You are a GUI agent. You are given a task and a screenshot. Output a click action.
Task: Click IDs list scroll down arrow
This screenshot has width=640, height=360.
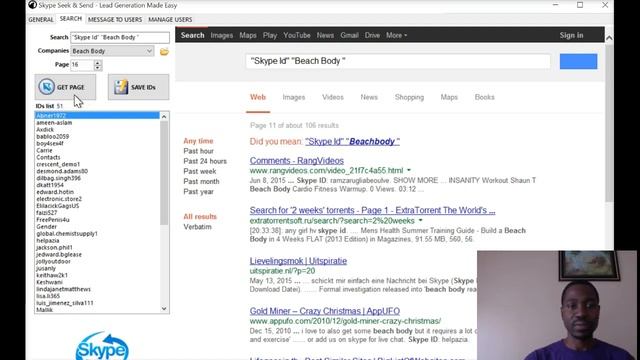[164, 309]
